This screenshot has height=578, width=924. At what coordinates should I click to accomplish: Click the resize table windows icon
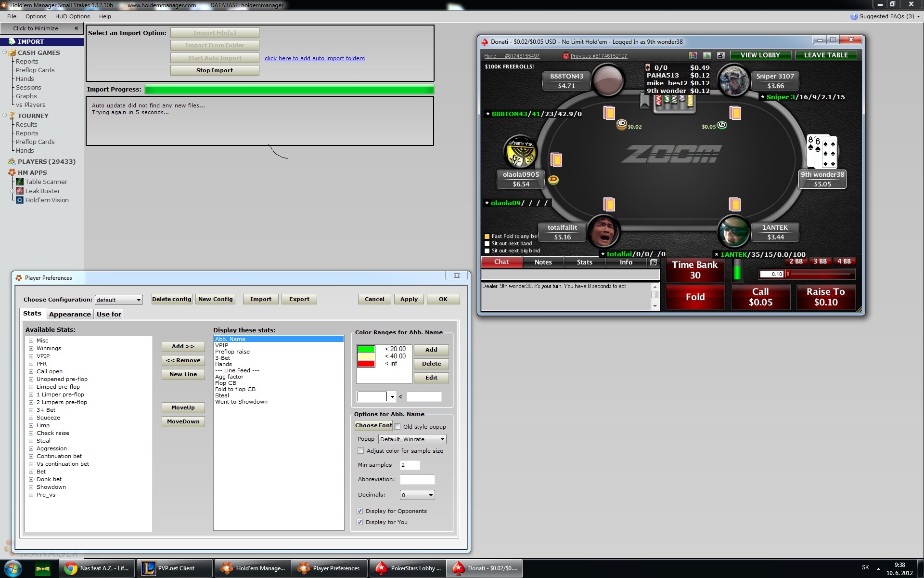click(721, 55)
